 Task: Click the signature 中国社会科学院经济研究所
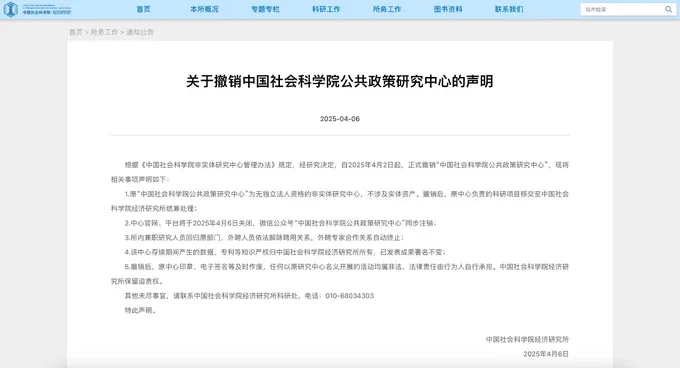(527, 339)
